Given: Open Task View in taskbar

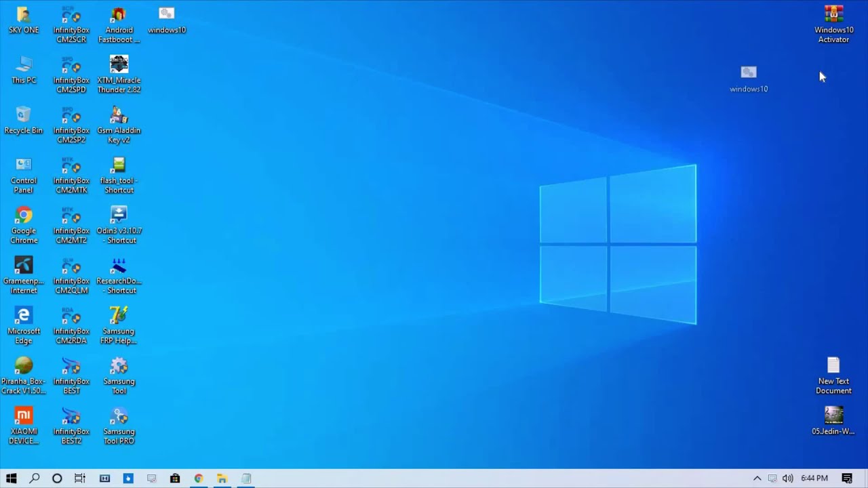Looking at the screenshot, I should [80, 479].
